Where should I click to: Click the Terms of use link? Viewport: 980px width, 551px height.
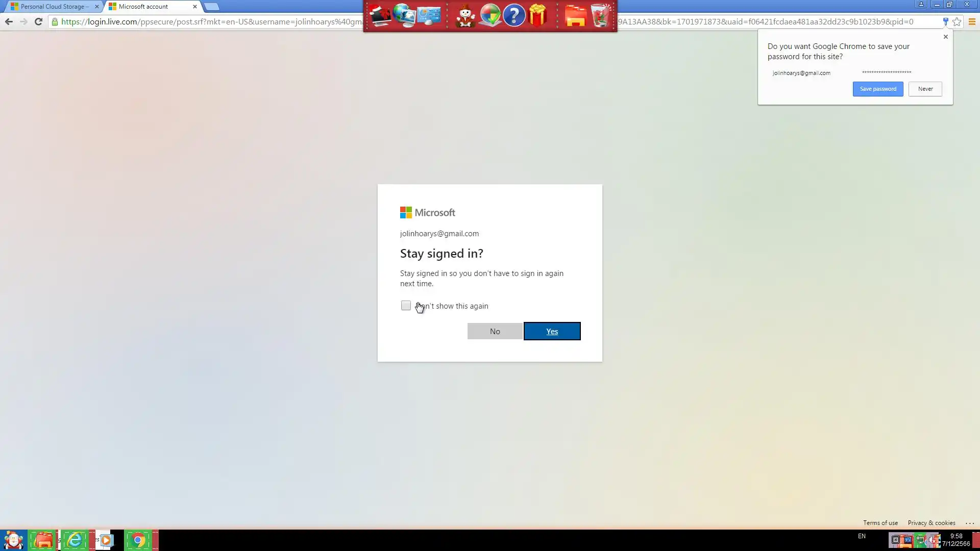tap(880, 523)
